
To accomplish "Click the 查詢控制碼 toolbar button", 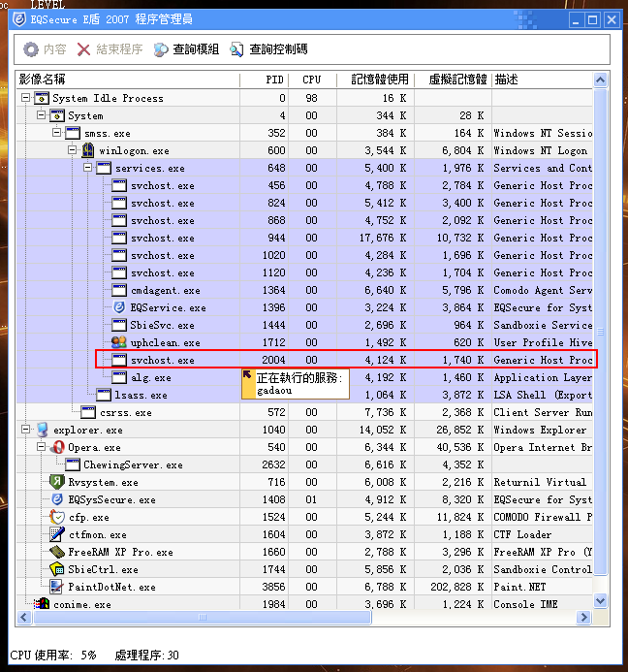I will [268, 49].
